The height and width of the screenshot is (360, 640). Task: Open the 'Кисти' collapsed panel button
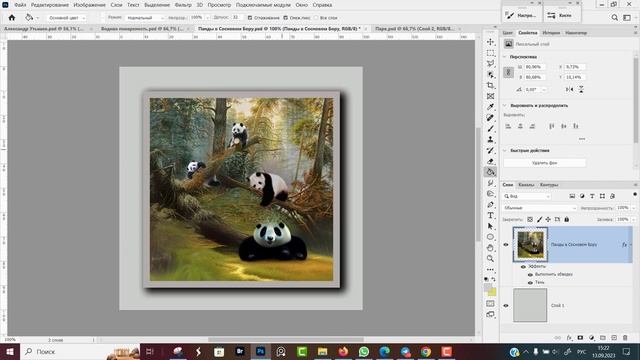click(x=562, y=15)
